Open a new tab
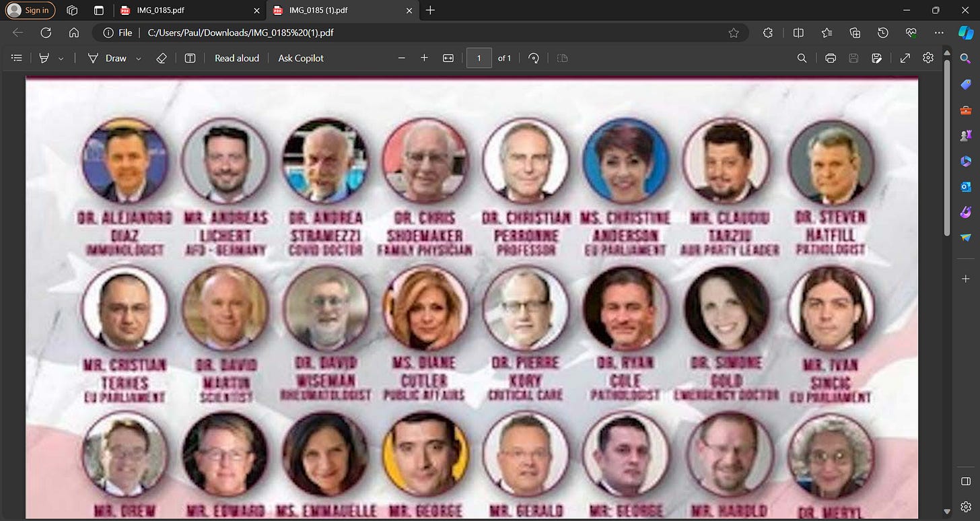The height and width of the screenshot is (521, 980). click(430, 10)
